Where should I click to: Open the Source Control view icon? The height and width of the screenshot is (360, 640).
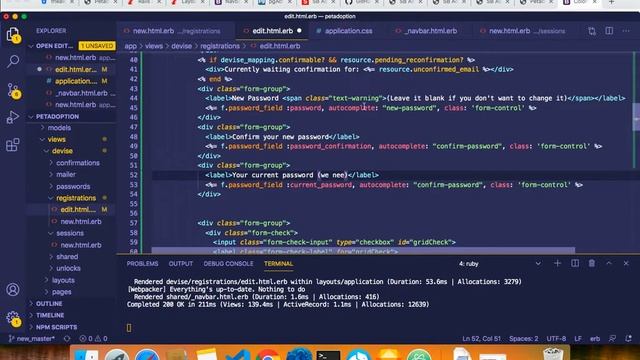coord(13,91)
